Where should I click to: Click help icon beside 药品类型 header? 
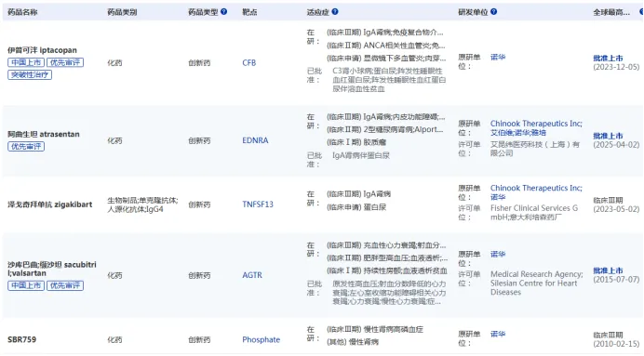click(x=224, y=12)
